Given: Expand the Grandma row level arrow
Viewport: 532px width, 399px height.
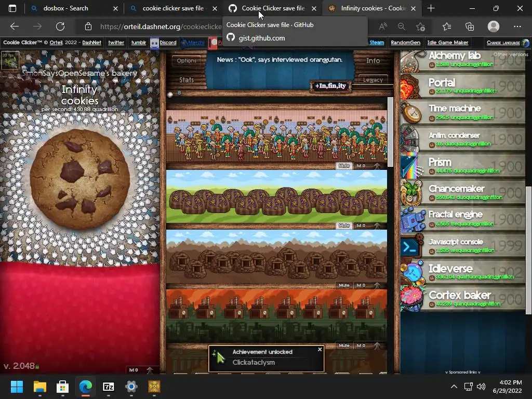Looking at the screenshot, I should (377, 166).
